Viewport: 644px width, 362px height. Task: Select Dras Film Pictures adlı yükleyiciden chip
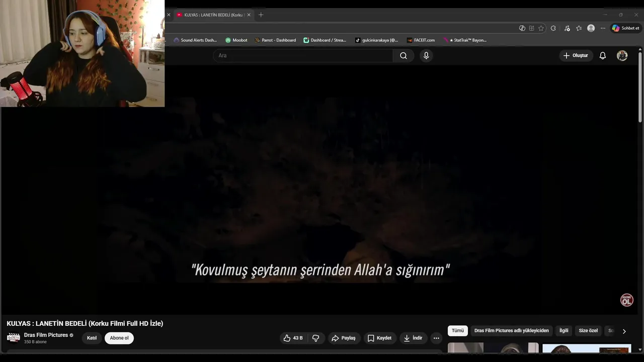coord(511,331)
